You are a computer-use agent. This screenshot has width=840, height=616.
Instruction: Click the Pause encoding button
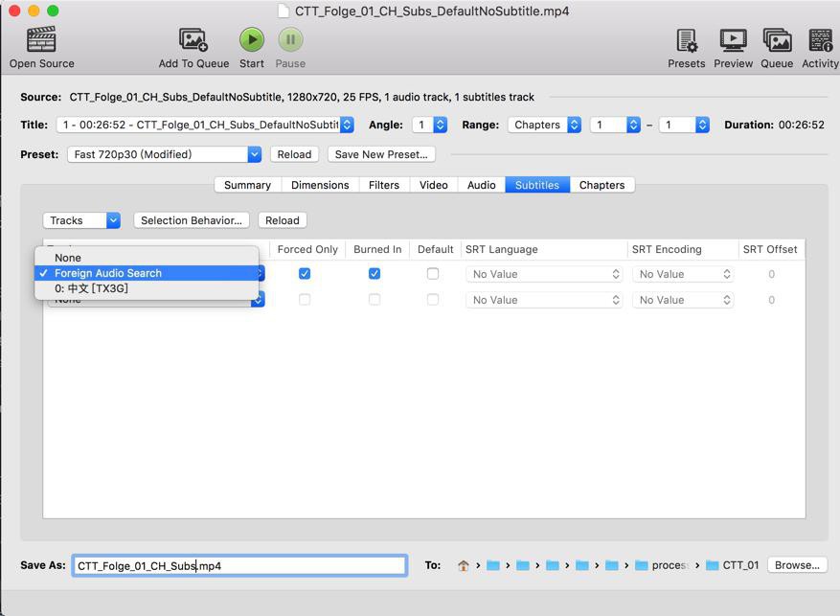290,39
